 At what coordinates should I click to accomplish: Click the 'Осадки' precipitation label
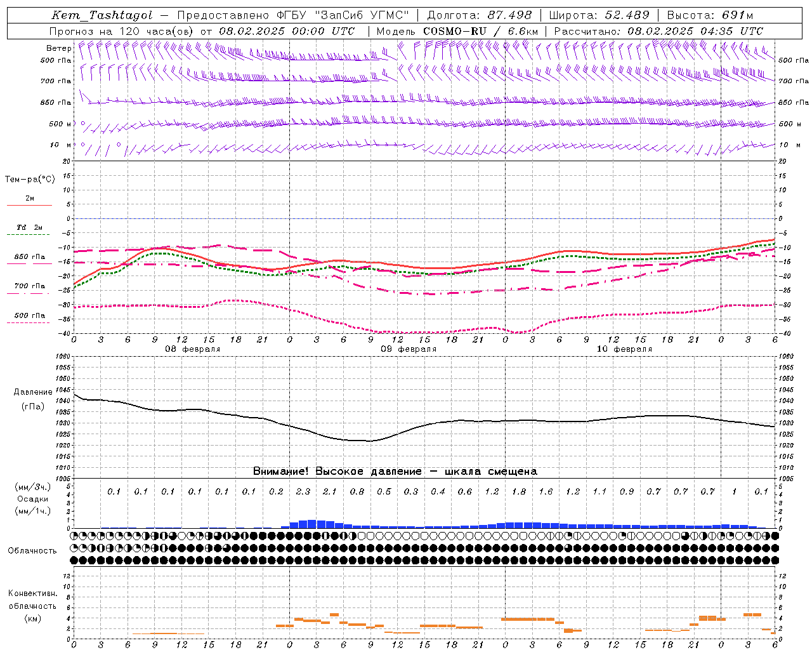click(x=34, y=499)
